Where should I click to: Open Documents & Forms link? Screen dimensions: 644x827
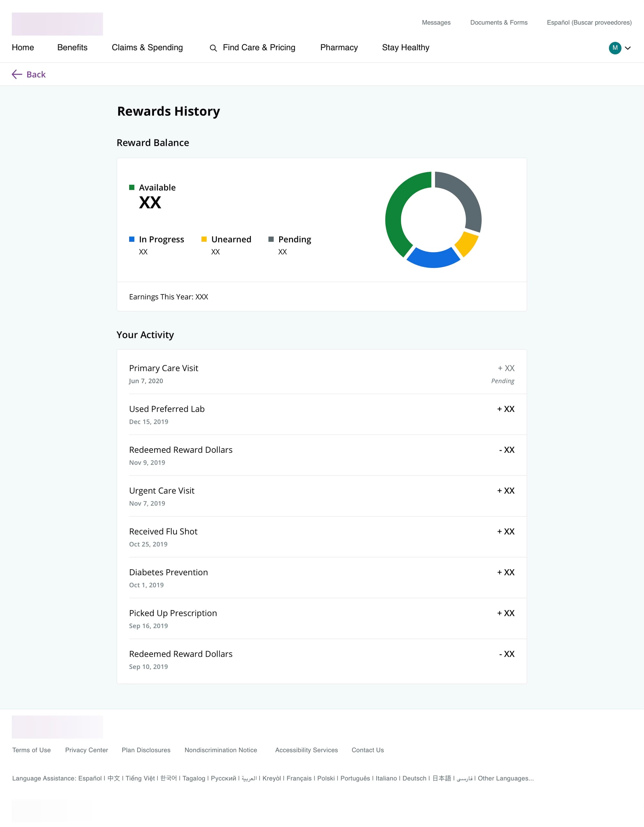pos(498,23)
